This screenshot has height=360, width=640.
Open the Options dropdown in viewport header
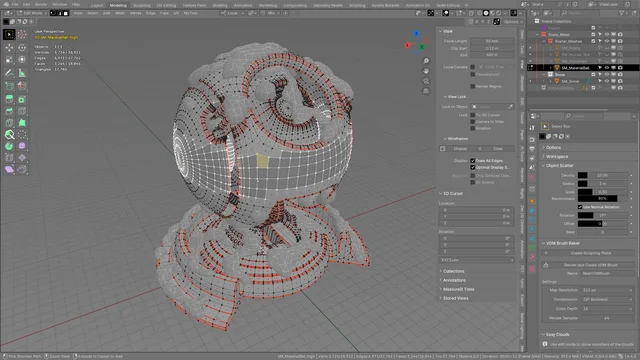[512, 22]
